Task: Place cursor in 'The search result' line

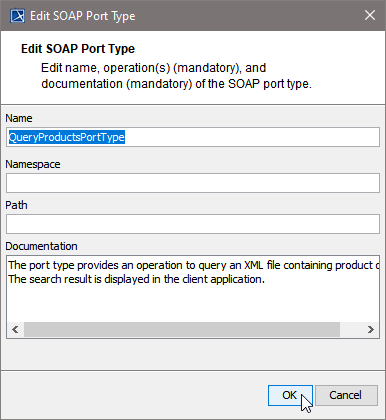Action: click(137, 279)
